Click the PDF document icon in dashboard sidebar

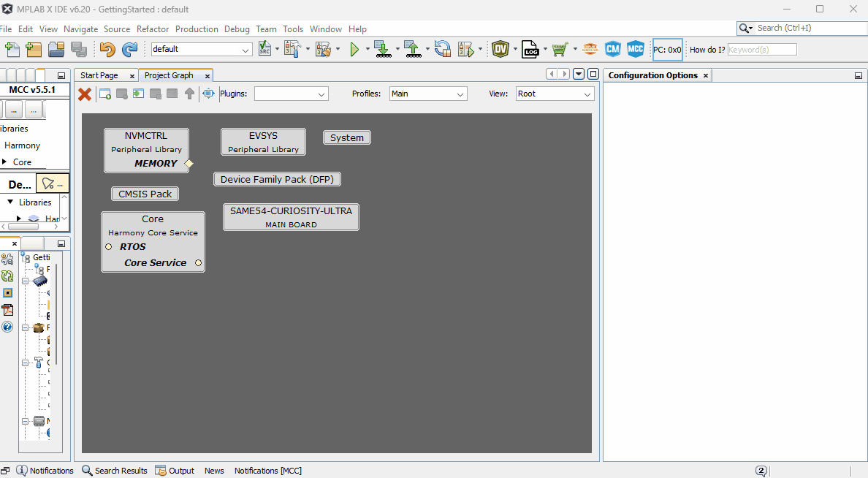pyautogui.click(x=7, y=310)
